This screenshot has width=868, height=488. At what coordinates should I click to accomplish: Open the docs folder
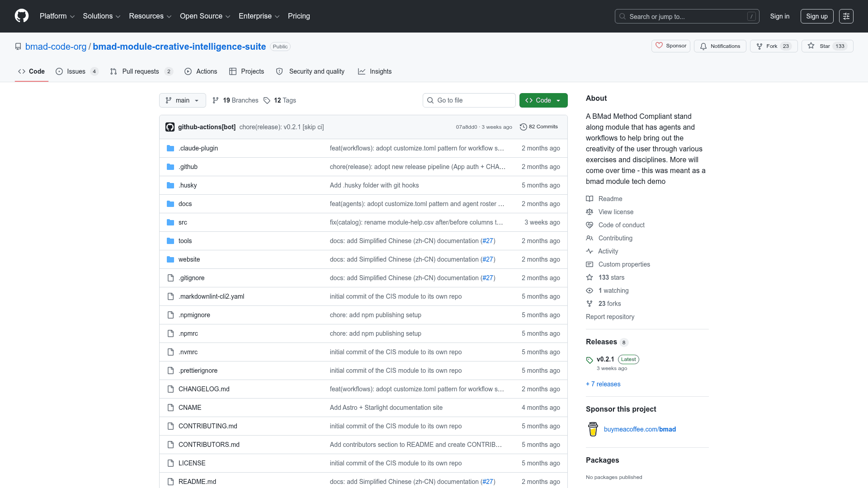[185, 204]
